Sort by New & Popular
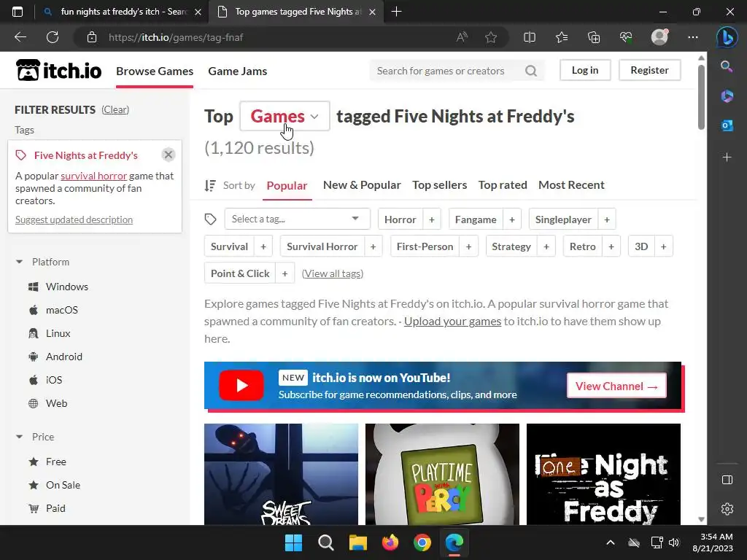Screen dimensions: 747x560 [x=362, y=184]
